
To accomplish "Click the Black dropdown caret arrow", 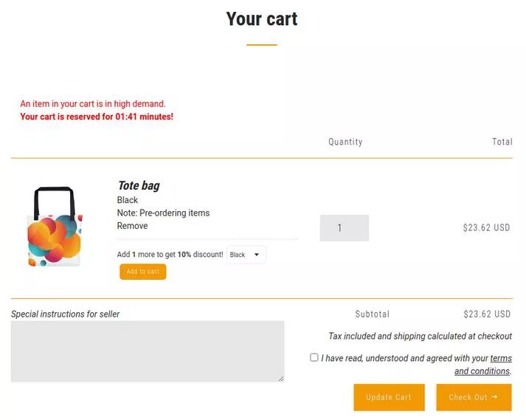I will click(257, 255).
